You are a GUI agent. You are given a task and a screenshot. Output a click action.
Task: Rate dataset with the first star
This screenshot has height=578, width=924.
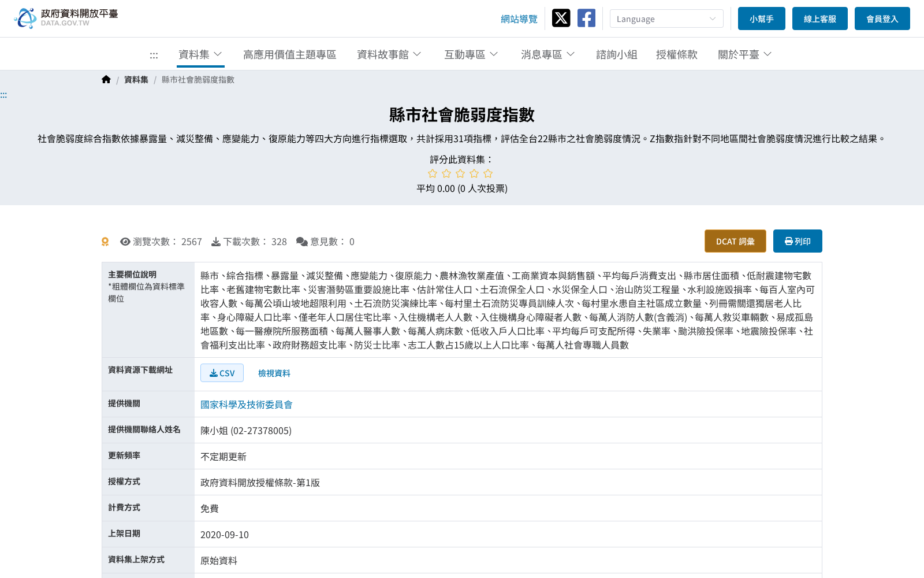pyautogui.click(x=433, y=173)
